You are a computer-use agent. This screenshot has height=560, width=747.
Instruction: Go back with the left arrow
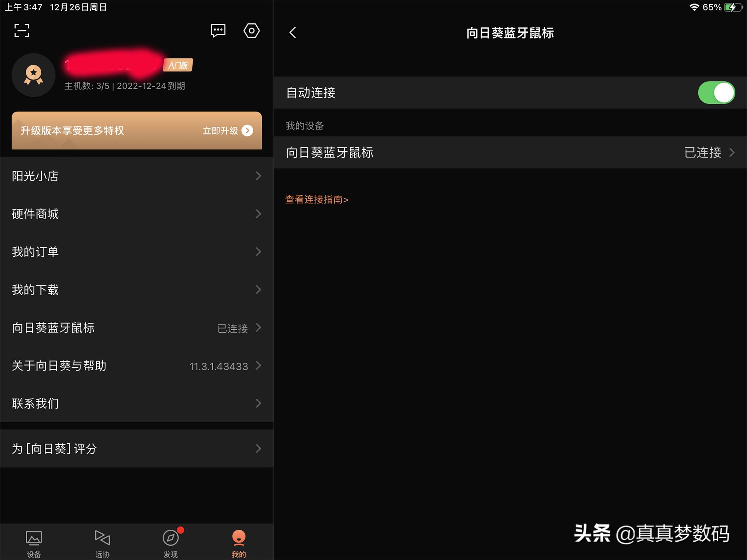[x=293, y=33]
